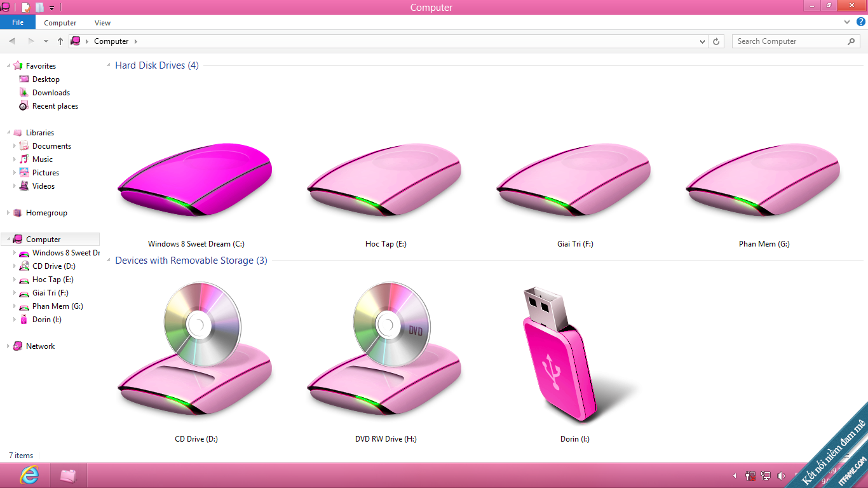Click the Forward navigation arrow

[31, 41]
